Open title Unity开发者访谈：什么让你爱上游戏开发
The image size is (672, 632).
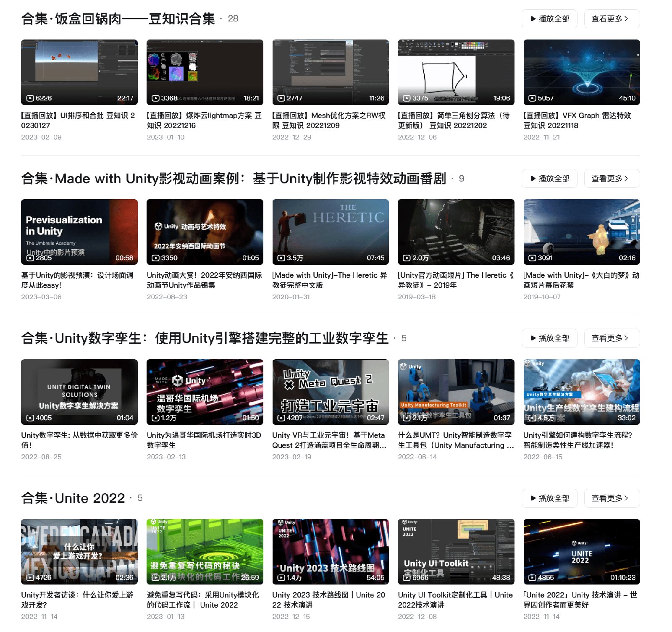pyautogui.click(x=77, y=600)
